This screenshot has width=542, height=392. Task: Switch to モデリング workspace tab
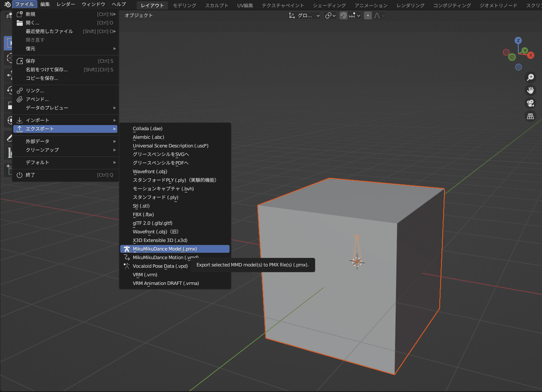coord(185,5)
